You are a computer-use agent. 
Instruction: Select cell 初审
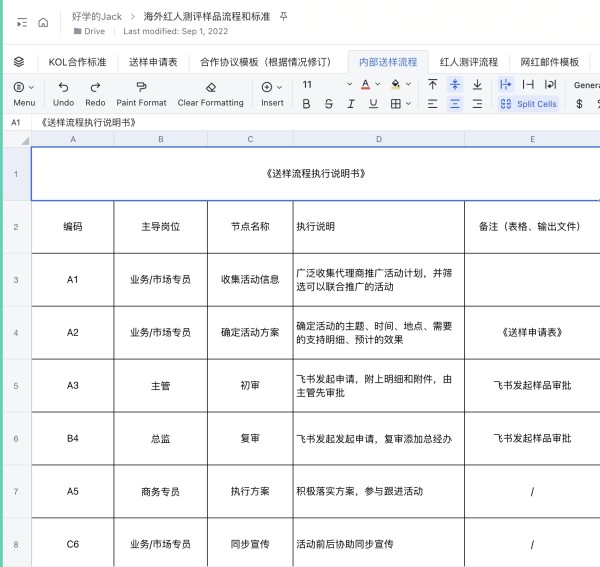point(250,386)
